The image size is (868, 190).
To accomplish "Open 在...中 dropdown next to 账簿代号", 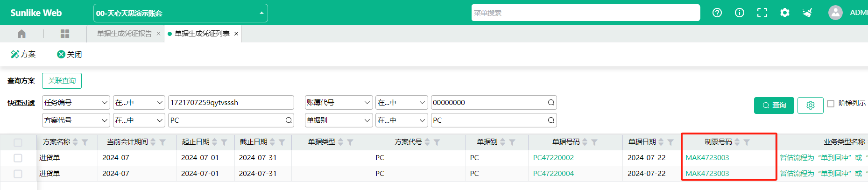I will [x=402, y=103].
